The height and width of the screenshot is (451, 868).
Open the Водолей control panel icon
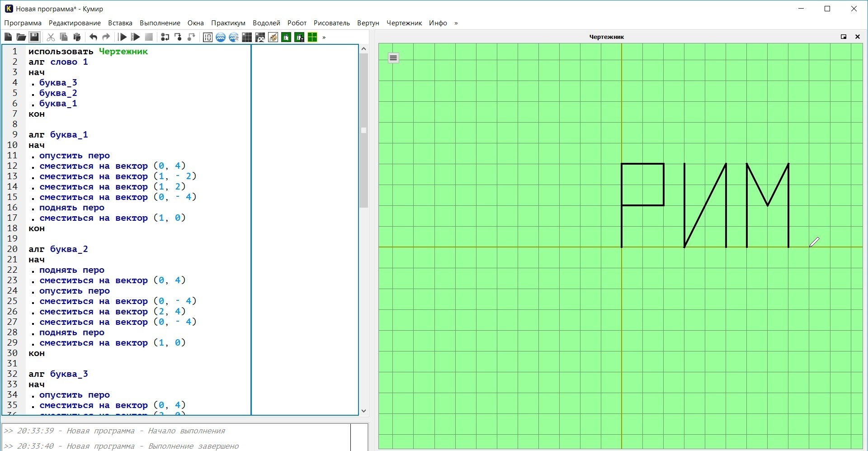[234, 37]
